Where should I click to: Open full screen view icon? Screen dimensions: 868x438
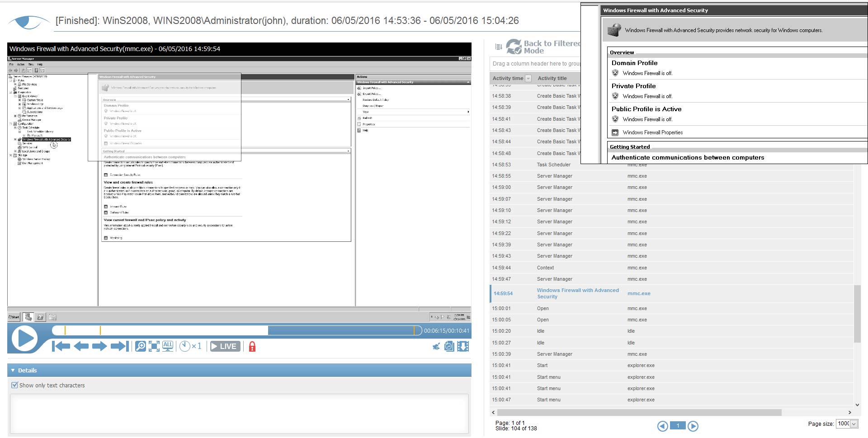[x=154, y=346]
